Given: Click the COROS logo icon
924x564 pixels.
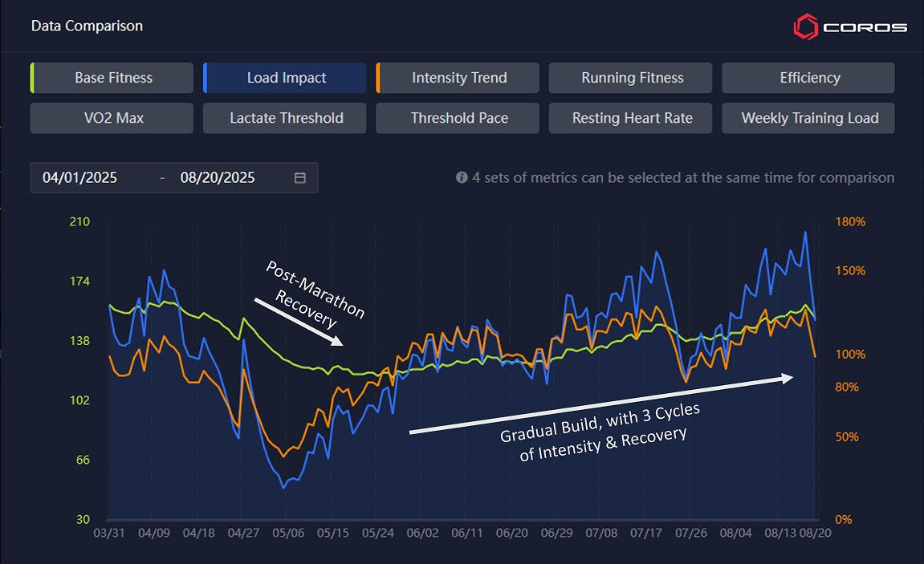Looking at the screenshot, I should (x=805, y=27).
